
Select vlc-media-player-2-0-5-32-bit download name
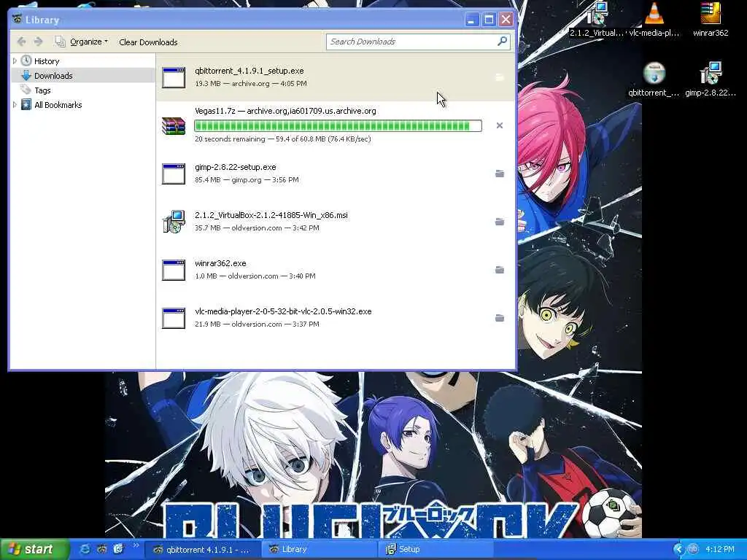pyautogui.click(x=283, y=311)
